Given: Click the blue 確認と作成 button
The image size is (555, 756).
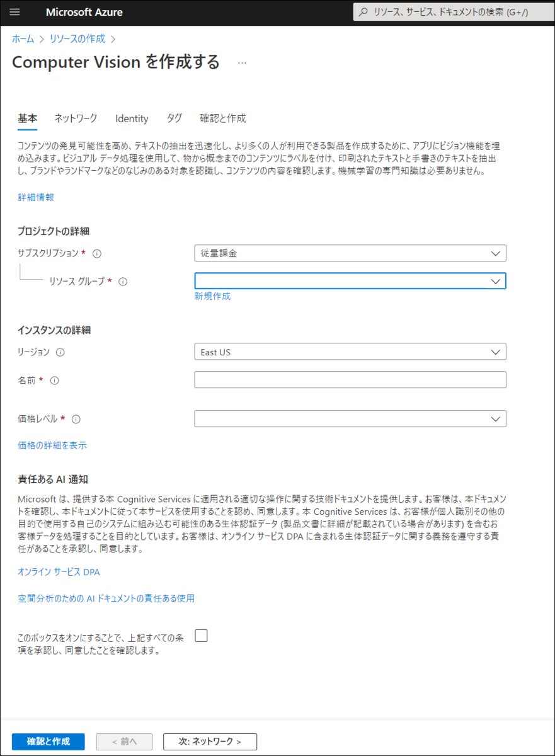Looking at the screenshot, I should click(x=49, y=742).
